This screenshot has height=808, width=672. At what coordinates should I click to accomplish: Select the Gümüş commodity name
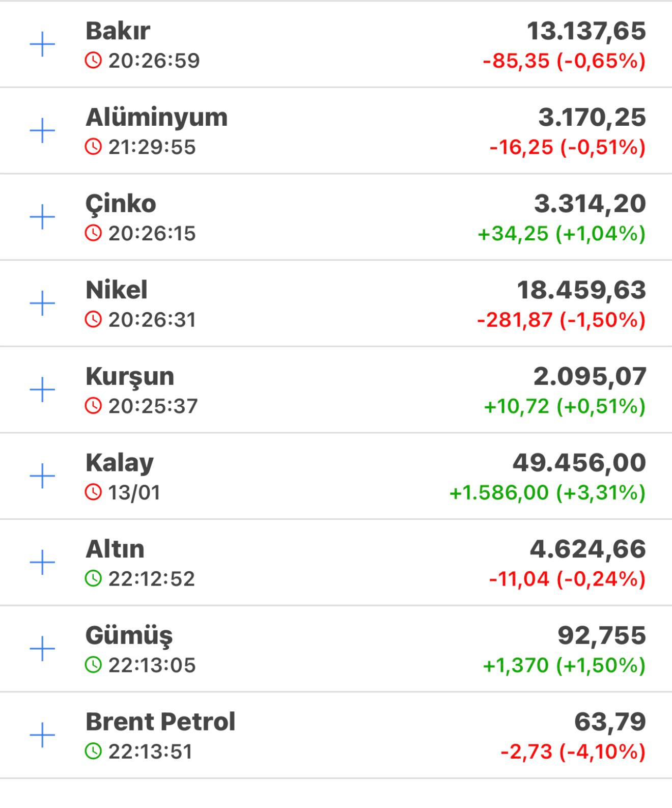point(129,635)
